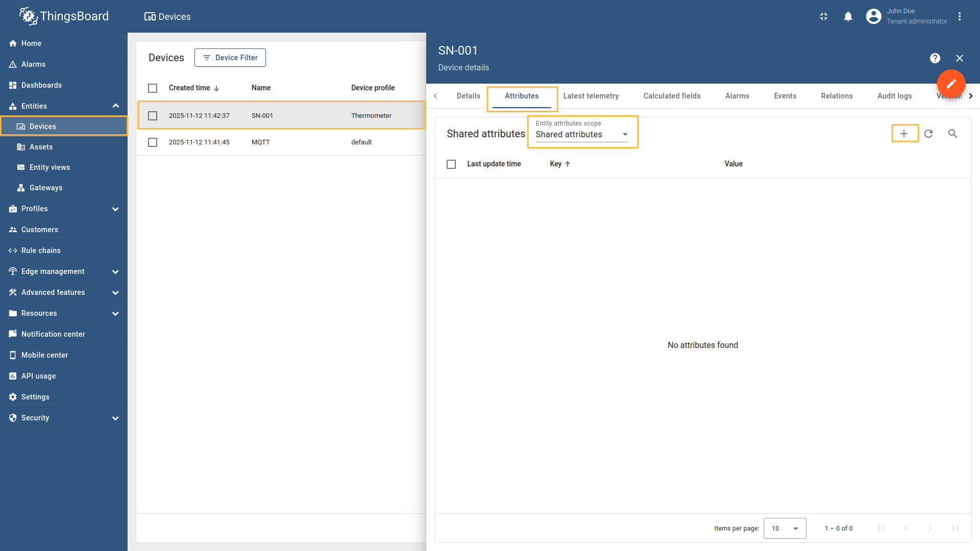
Task: Click the notifications bell in the top bar
Action: pos(848,16)
